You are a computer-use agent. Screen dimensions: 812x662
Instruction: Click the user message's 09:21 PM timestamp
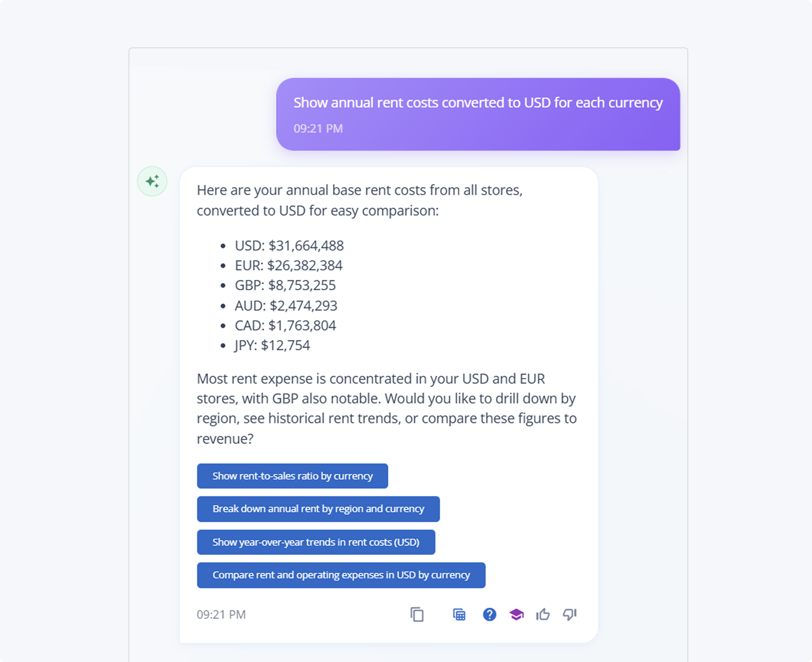pos(318,129)
